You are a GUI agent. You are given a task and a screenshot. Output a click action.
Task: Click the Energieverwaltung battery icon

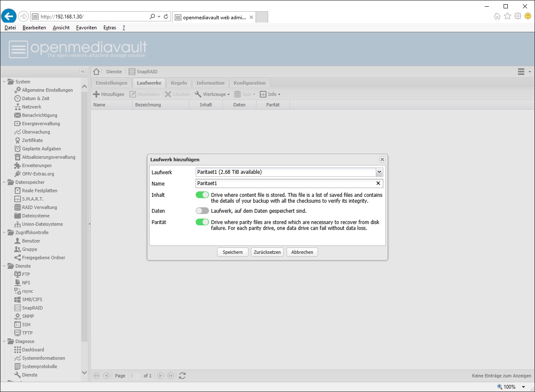tap(18, 124)
